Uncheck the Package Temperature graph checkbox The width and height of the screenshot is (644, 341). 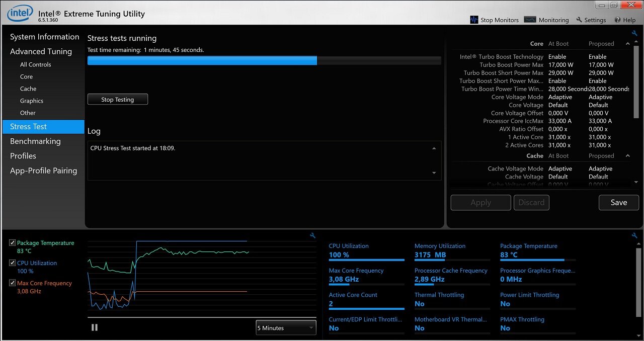[x=13, y=243]
